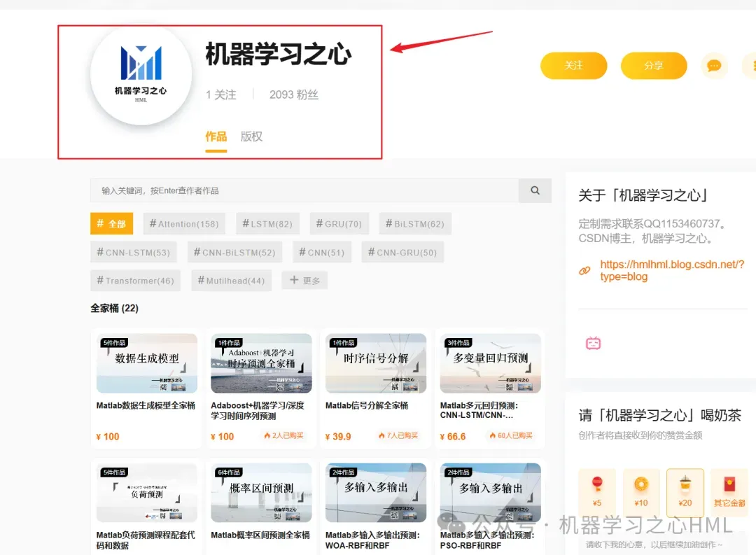Filter by #BiLSTM(62) tag
Viewport: 756px width, 555px height.
(415, 224)
